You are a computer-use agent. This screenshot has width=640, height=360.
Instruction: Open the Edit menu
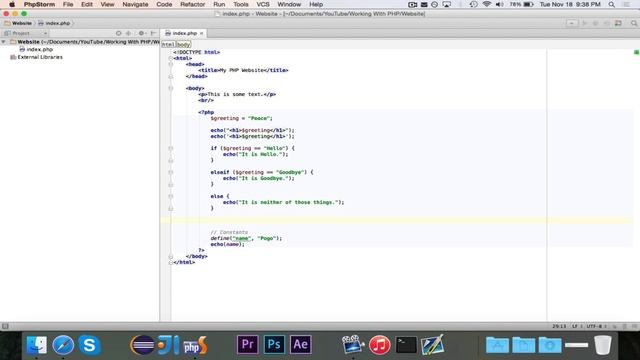click(x=87, y=4)
